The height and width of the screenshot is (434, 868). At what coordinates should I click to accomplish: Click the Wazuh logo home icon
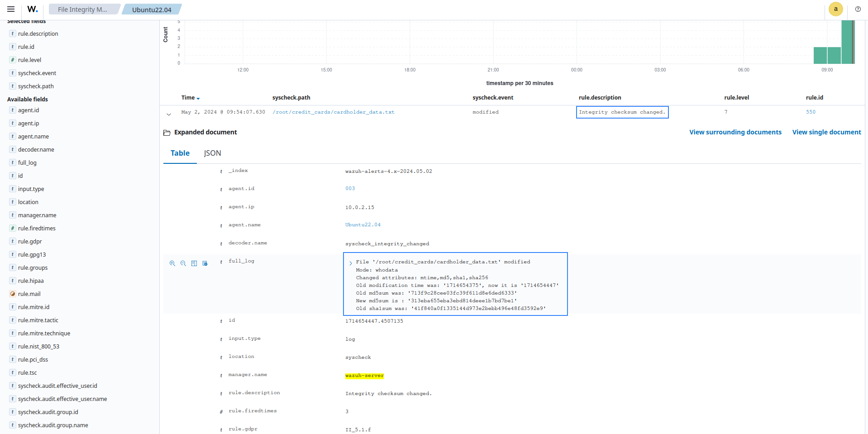(x=33, y=9)
